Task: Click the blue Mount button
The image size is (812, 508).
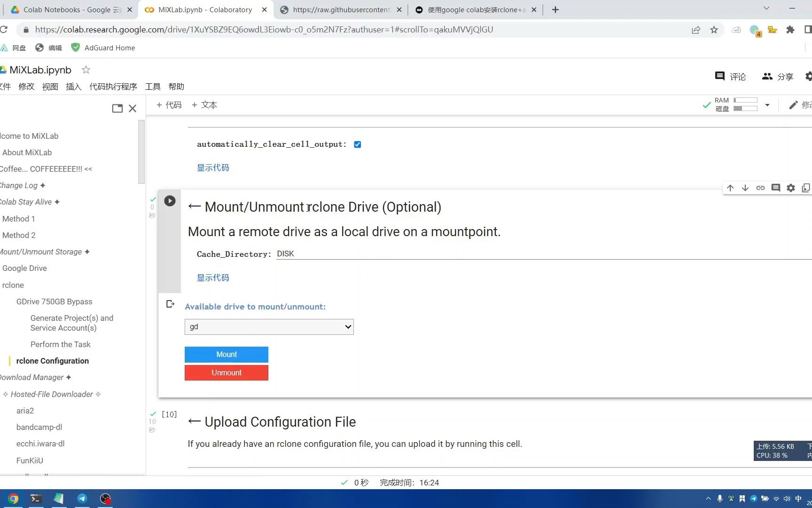Action: pos(226,355)
